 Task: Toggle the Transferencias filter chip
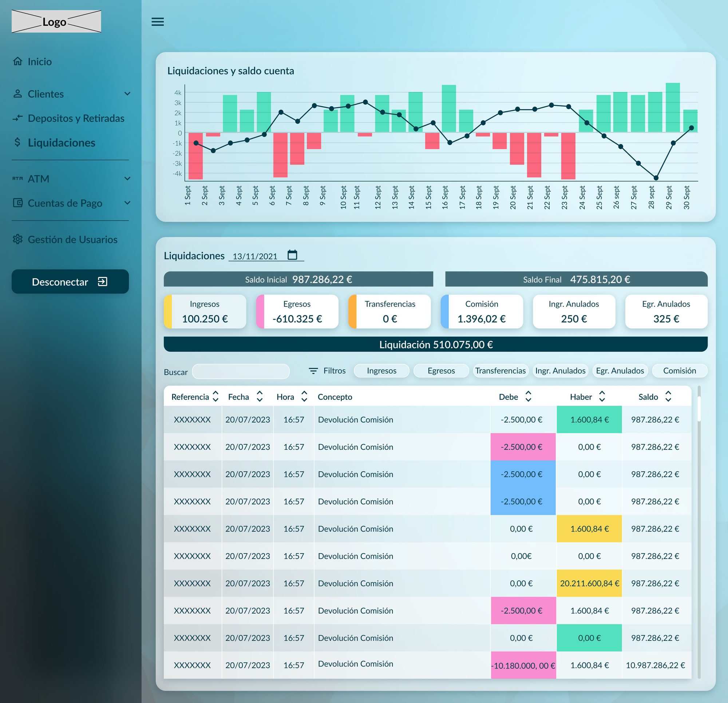[501, 371]
